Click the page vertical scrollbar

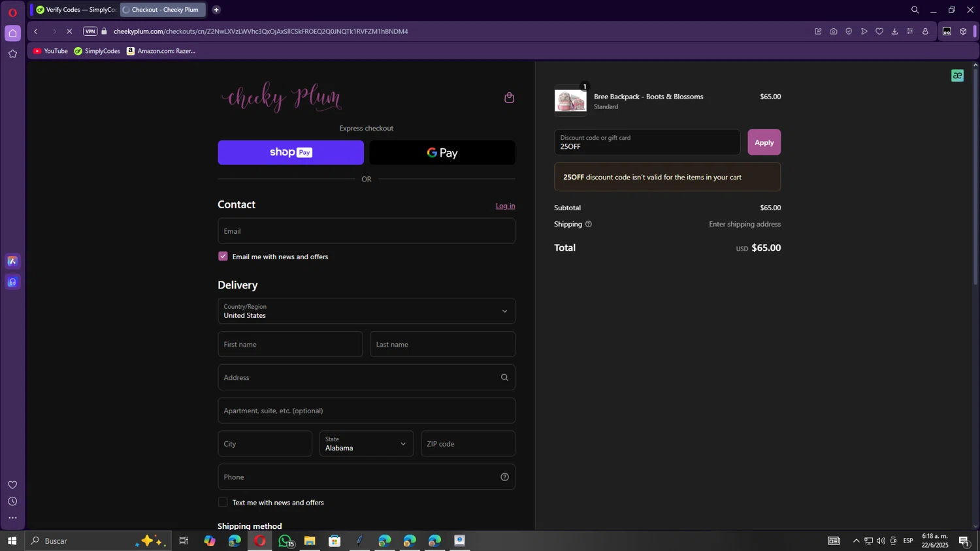tap(975, 176)
